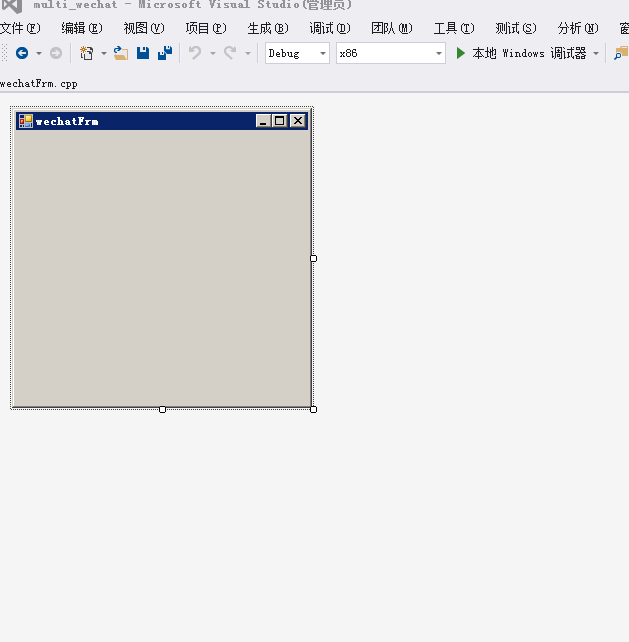Expand the debugger target dropdown arrow
The width and height of the screenshot is (629, 642).
point(597,53)
